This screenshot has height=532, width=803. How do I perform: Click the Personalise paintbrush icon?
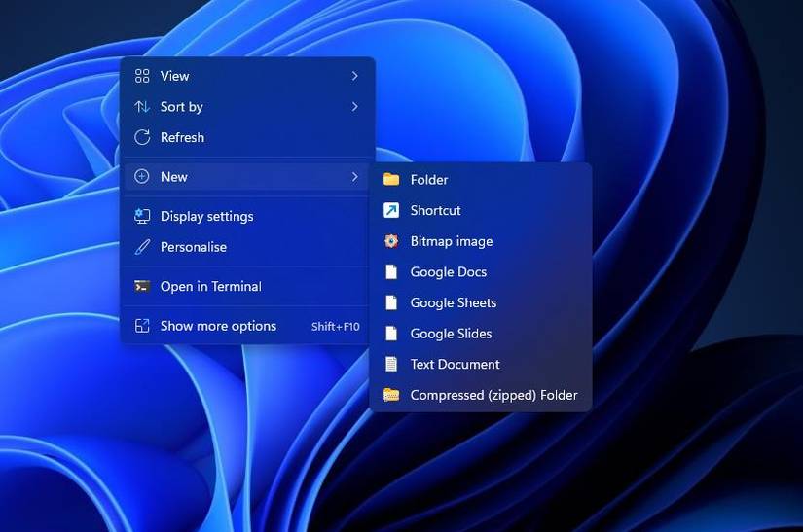coord(142,247)
